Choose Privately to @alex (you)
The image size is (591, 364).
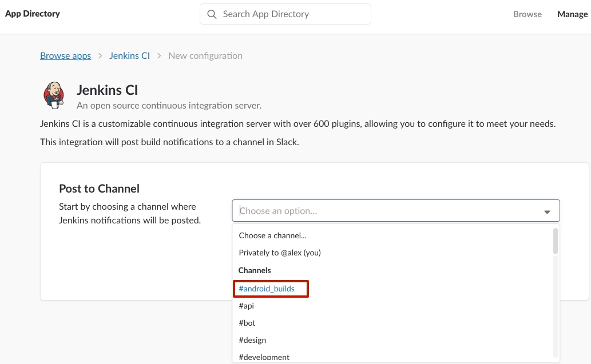coord(280,253)
